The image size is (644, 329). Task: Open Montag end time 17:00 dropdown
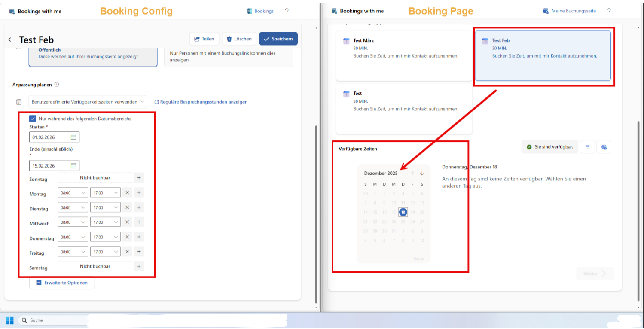[105, 193]
